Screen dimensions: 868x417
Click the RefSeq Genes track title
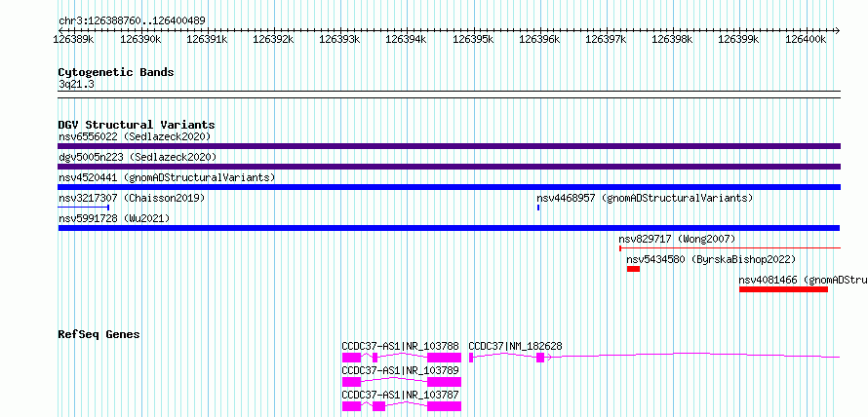(99, 334)
